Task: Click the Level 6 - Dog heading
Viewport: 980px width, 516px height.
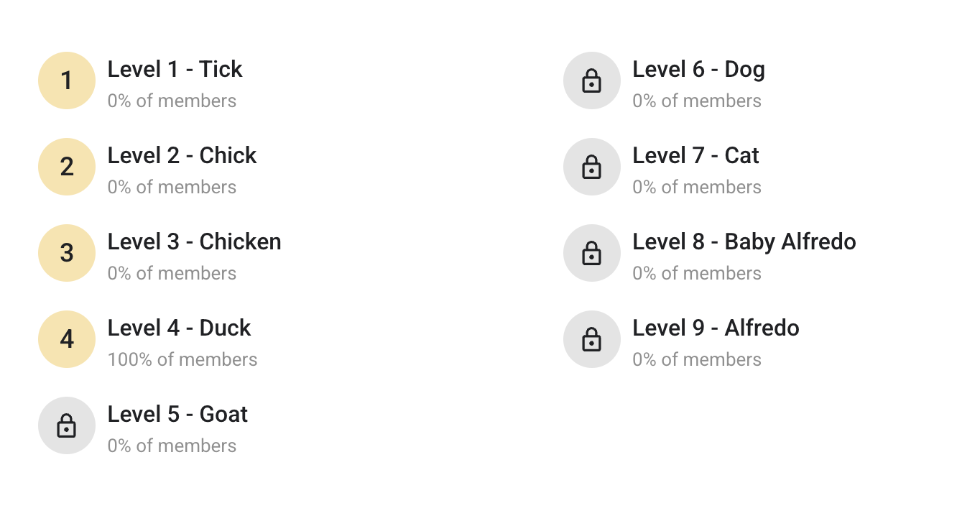Action: (x=698, y=69)
